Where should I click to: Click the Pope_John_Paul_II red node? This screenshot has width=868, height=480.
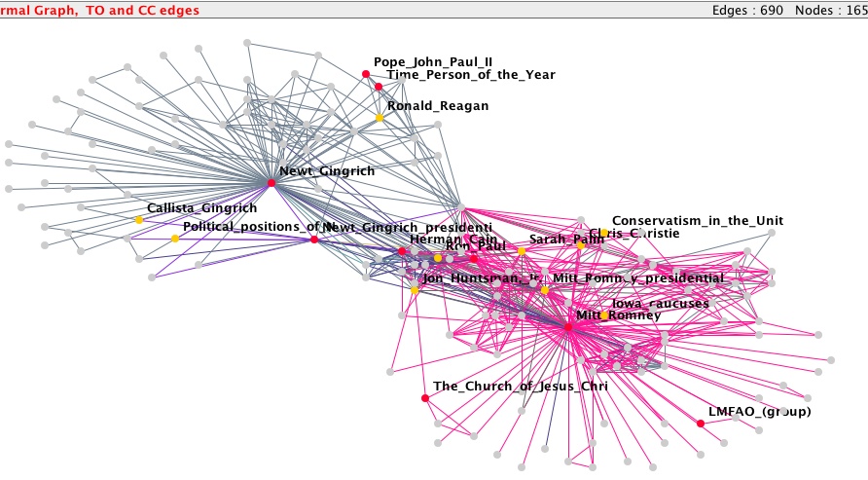coord(366,74)
